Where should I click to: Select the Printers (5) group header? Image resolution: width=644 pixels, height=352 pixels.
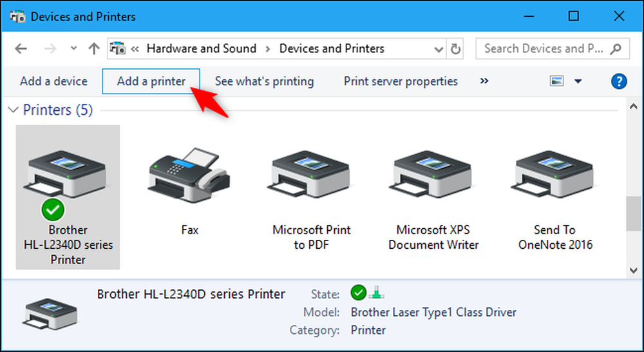click(58, 110)
